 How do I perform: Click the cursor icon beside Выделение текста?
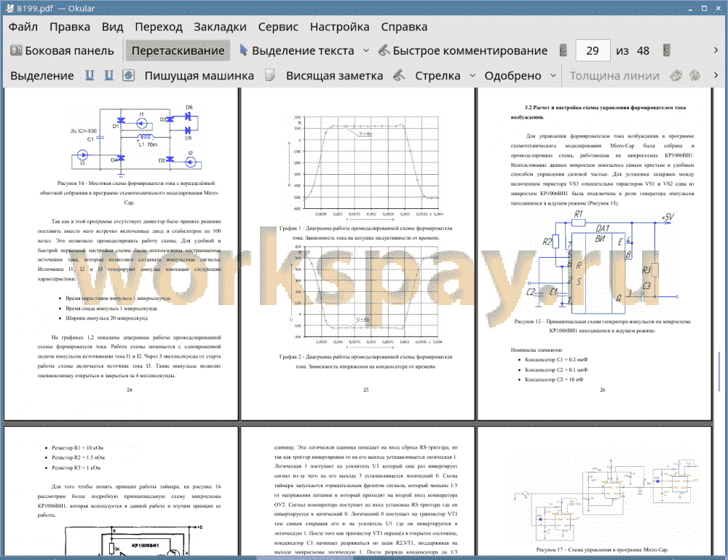[243, 50]
